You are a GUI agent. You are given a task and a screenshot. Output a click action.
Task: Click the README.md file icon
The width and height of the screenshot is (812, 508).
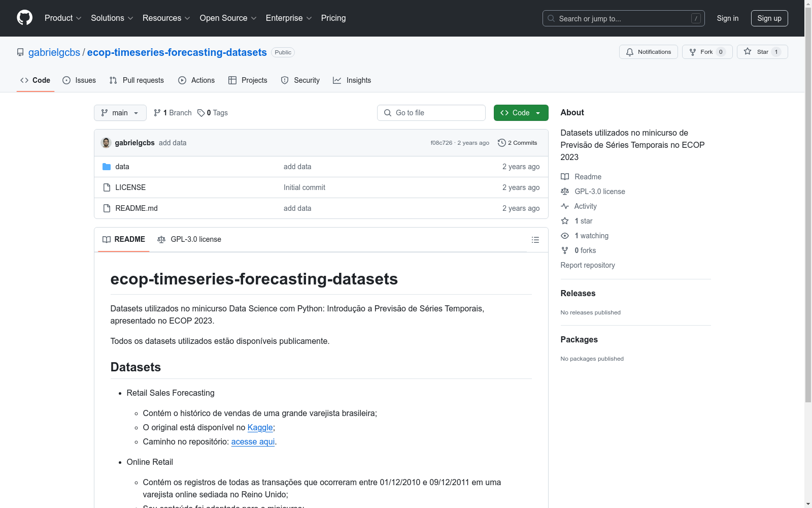(x=107, y=208)
